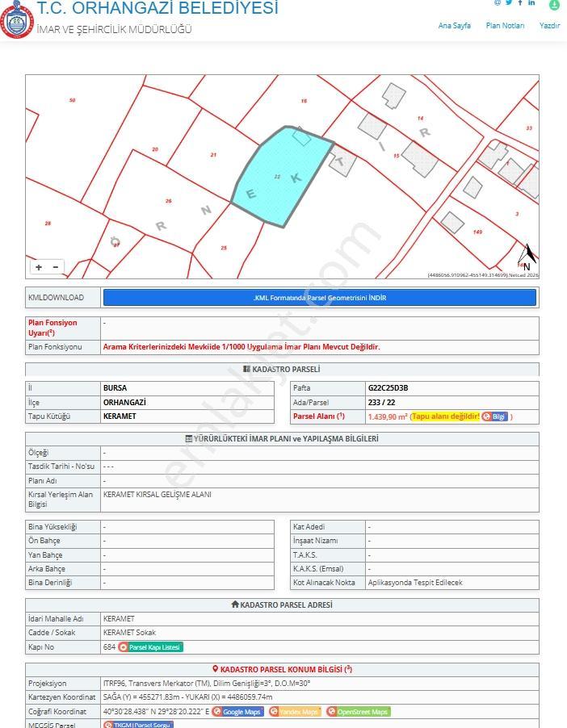
Task: Select parcel area value 1.439,90 m²
Action: 388,416
